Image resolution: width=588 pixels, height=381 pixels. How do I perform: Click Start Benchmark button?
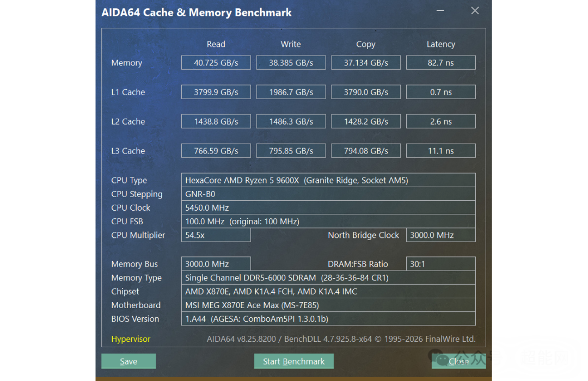click(x=293, y=361)
